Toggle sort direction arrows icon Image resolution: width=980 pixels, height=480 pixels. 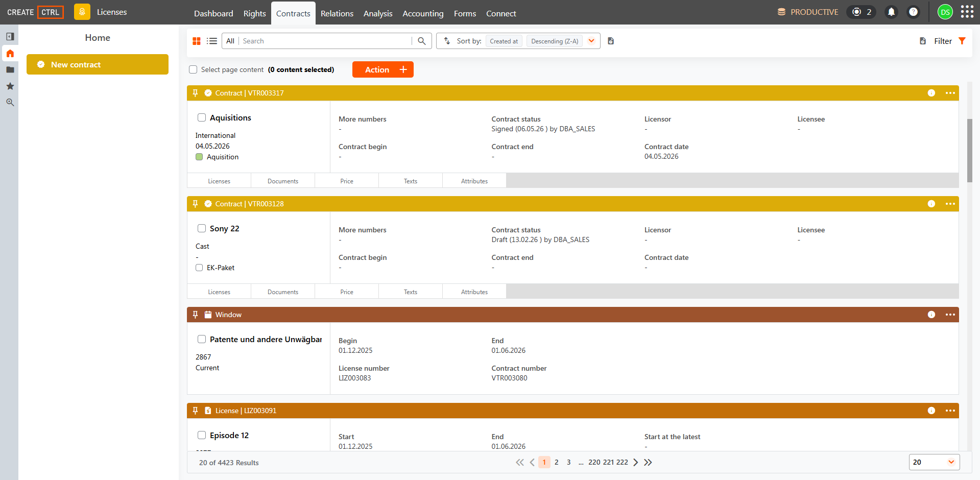(447, 41)
